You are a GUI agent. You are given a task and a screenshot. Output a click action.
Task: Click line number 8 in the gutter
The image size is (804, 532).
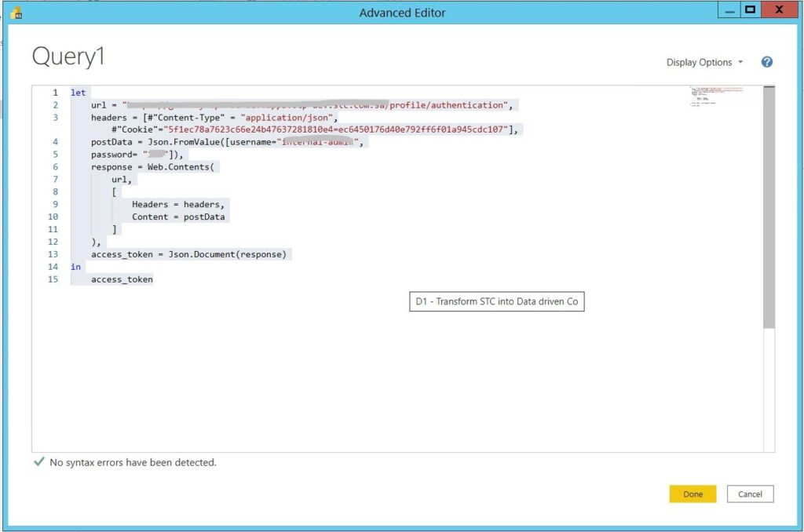pyautogui.click(x=55, y=191)
